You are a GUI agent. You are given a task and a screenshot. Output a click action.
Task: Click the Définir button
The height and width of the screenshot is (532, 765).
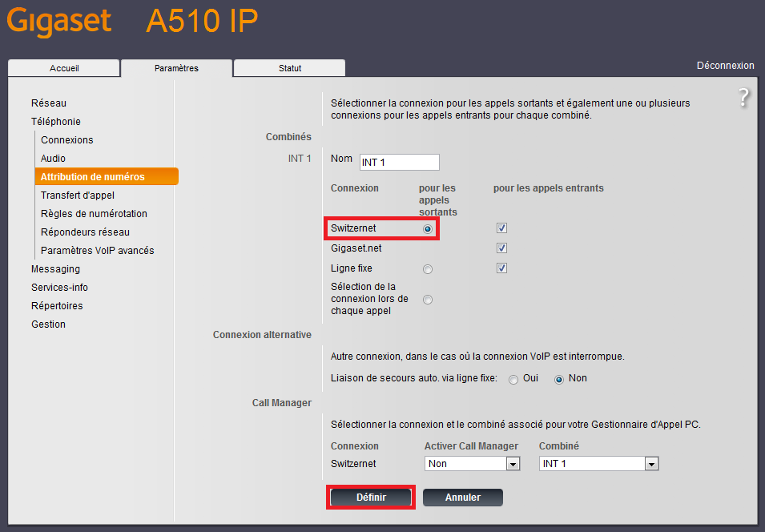371,498
